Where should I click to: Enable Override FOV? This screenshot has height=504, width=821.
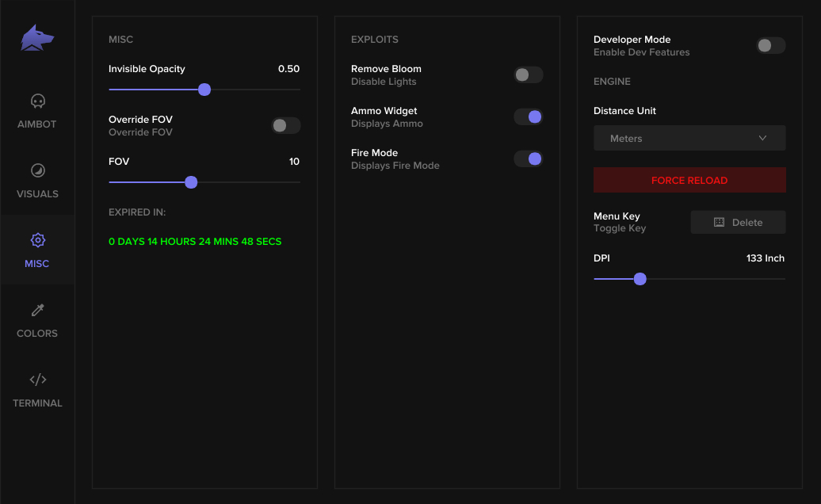pyautogui.click(x=285, y=125)
